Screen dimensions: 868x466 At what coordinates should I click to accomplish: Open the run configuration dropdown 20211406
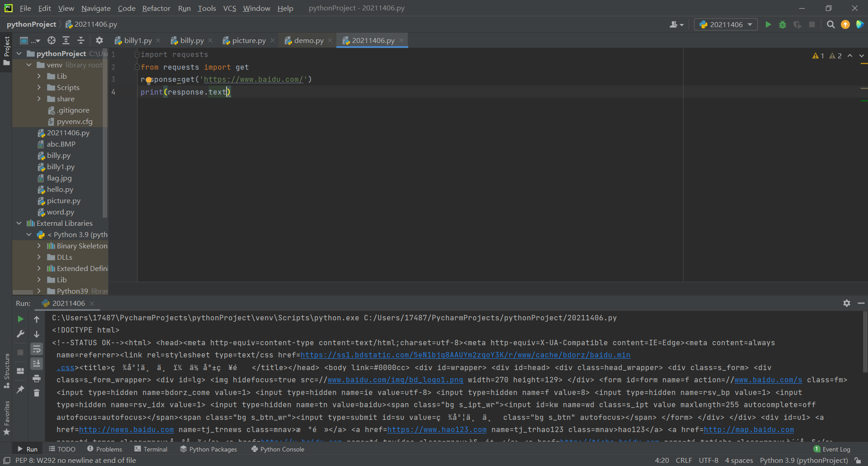(726, 24)
